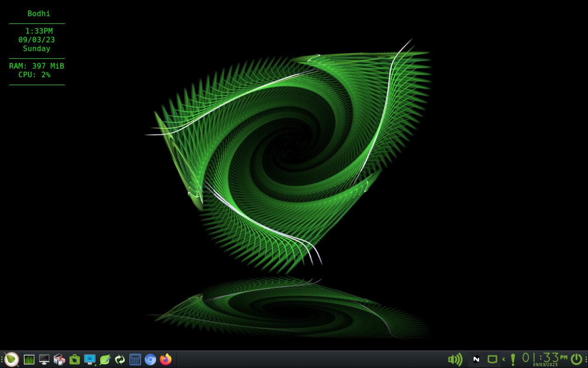Click the 01:33 PM clock to show calendar
The height and width of the screenshot is (368, 588).
(544, 358)
